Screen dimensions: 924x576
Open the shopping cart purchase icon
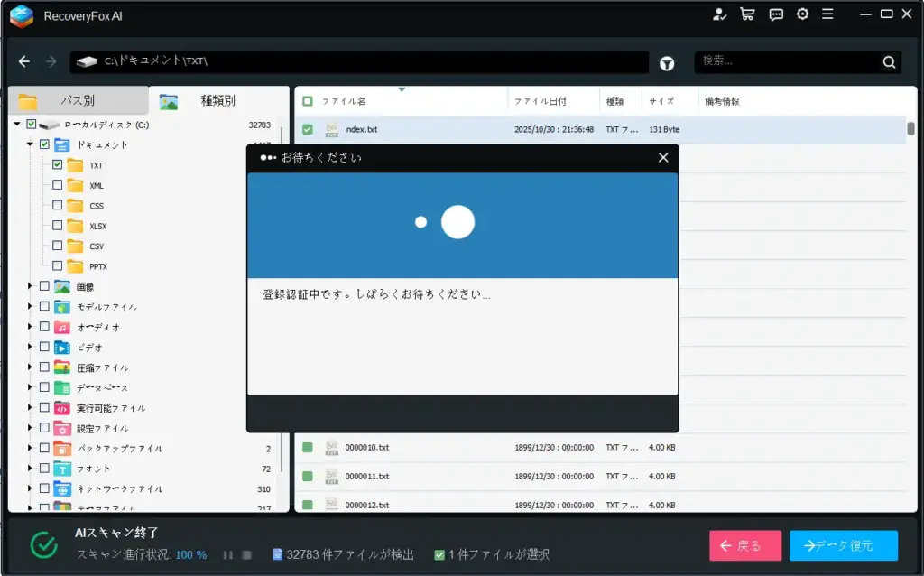pos(747,14)
